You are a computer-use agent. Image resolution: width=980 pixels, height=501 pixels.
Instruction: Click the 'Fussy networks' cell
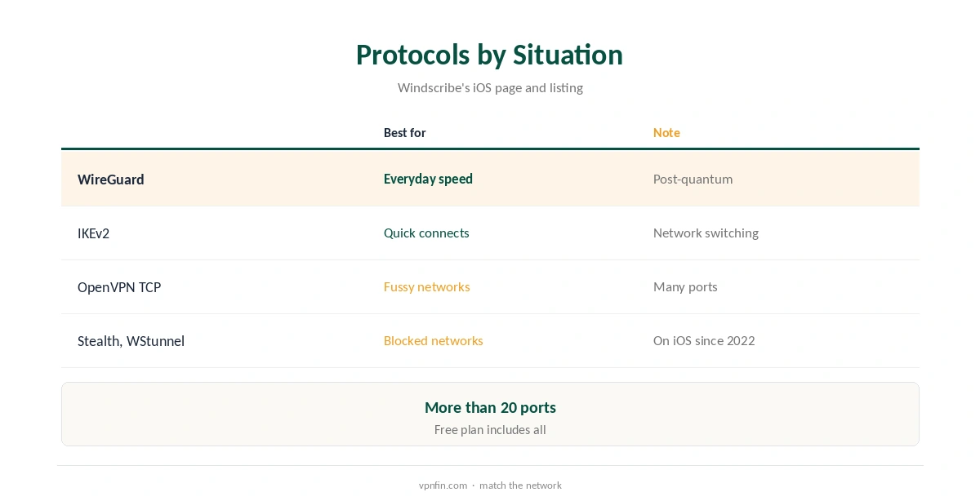[x=426, y=286]
